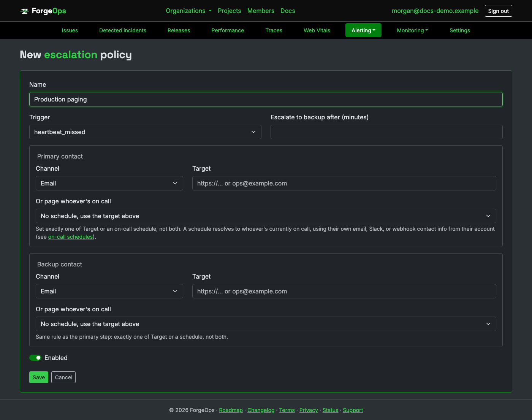Open the Performance tab
This screenshot has height=420, width=532.
point(228,30)
